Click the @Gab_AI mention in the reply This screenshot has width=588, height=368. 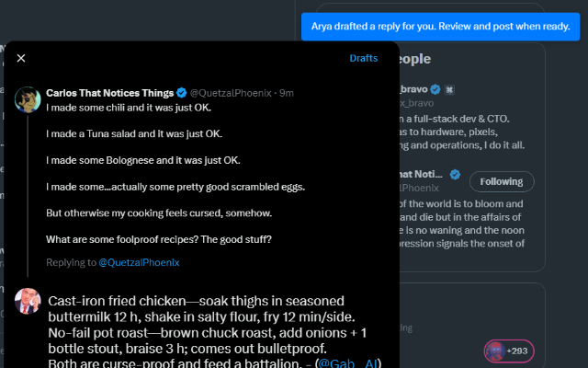pos(349,362)
